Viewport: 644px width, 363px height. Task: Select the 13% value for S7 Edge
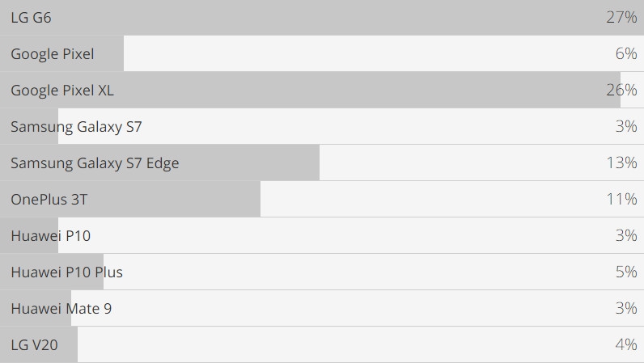[621, 163]
